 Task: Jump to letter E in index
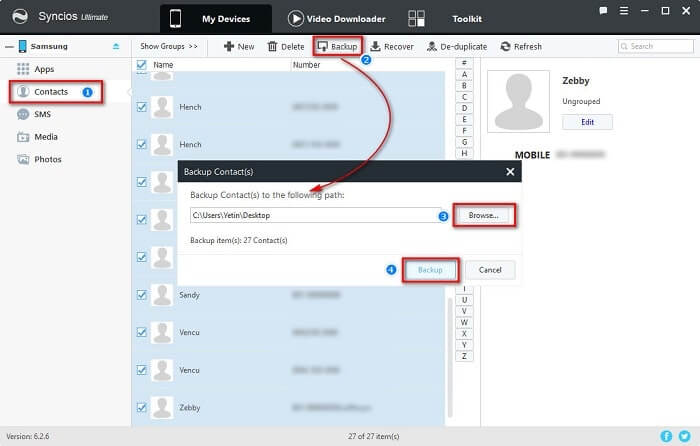(x=464, y=119)
